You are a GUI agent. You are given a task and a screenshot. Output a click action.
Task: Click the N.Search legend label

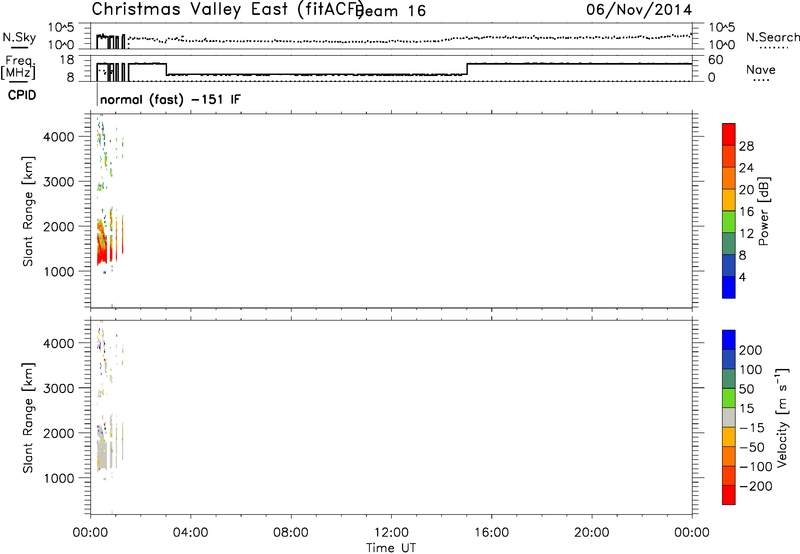coord(772,37)
